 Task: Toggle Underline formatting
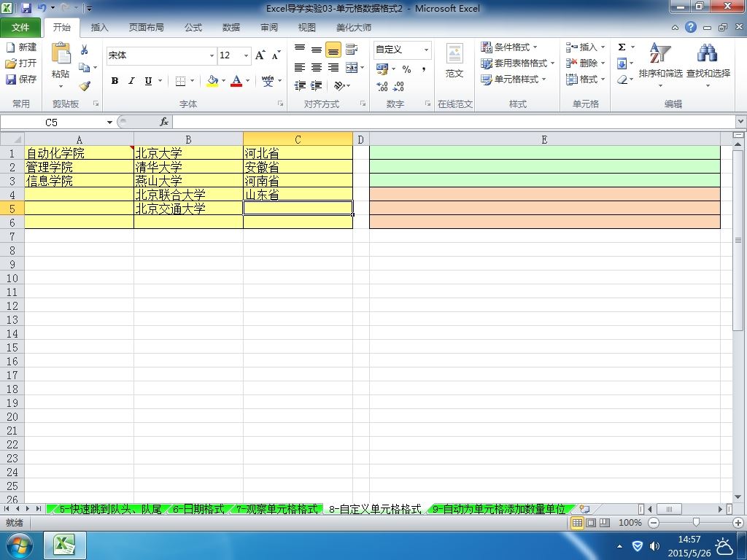(148, 81)
